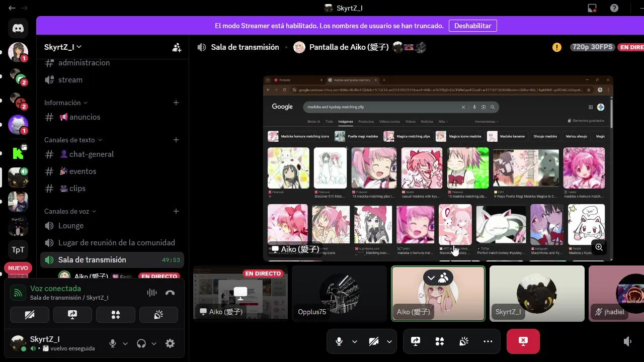Expand camera options in call control bar
Viewport: 644px width, 362px height.
(389, 341)
